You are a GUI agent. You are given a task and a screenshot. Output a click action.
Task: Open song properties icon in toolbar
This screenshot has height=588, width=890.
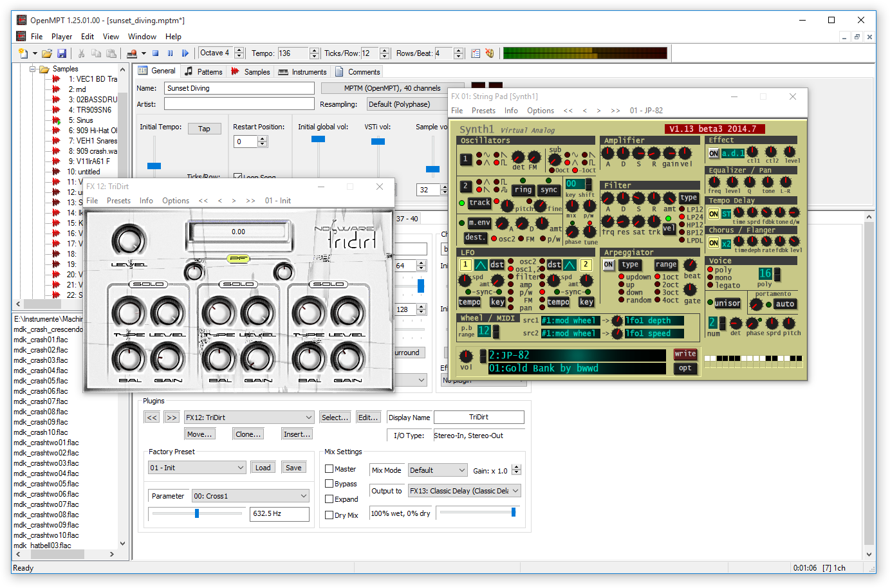point(476,53)
